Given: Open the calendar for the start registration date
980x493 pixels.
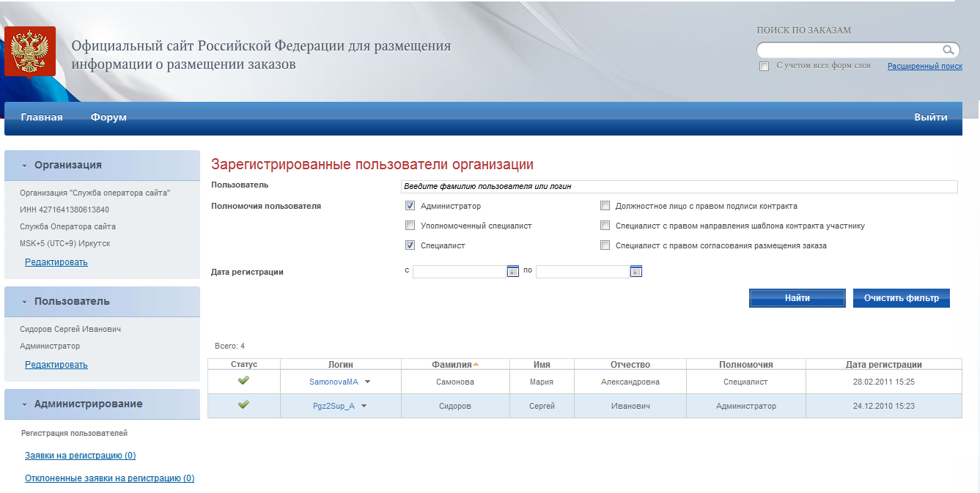Looking at the screenshot, I should point(513,272).
